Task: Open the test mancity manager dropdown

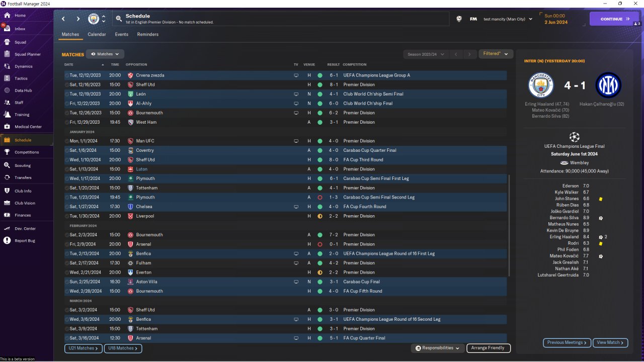Action: (508, 19)
